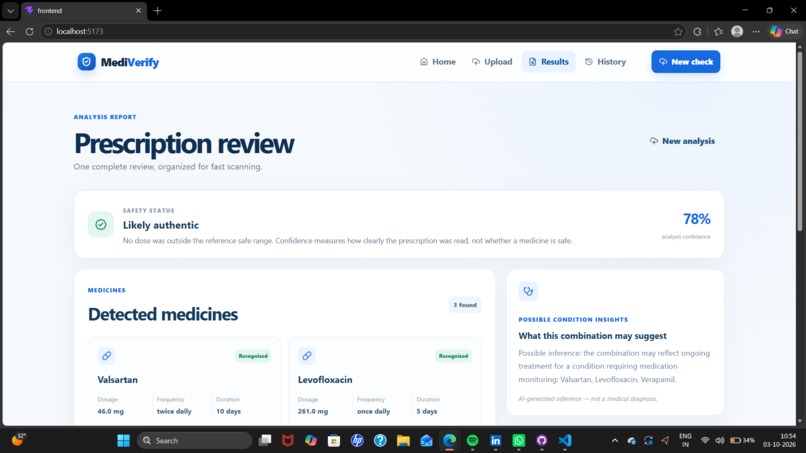Click the Likely authentic heading
The width and height of the screenshot is (806, 453).
pyautogui.click(x=161, y=225)
